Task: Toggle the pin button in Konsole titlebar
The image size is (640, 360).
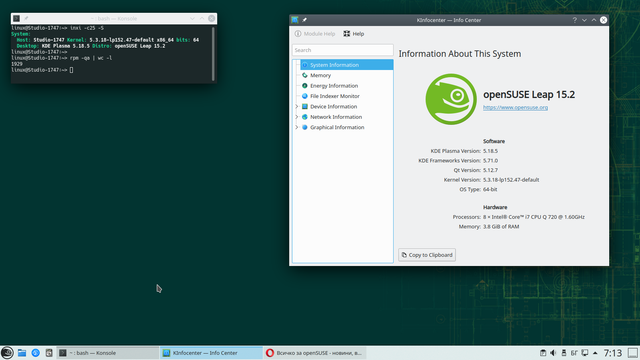Action: [x=26, y=18]
